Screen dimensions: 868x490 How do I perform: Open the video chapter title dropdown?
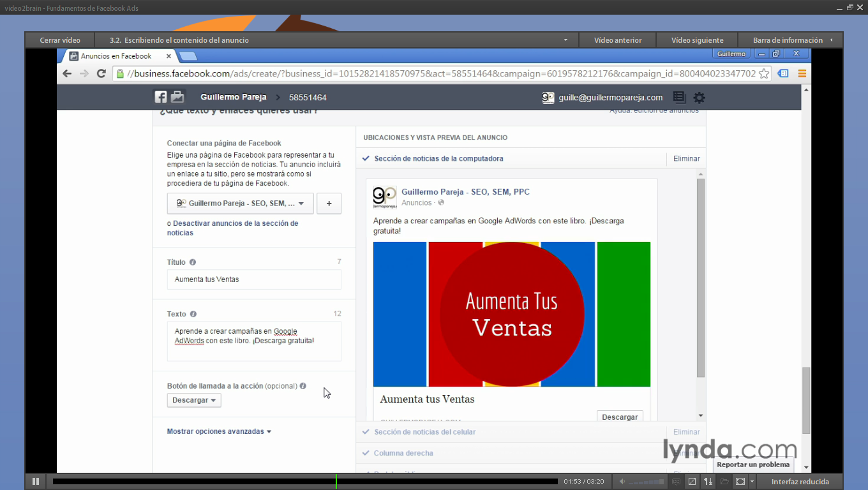pos(565,40)
